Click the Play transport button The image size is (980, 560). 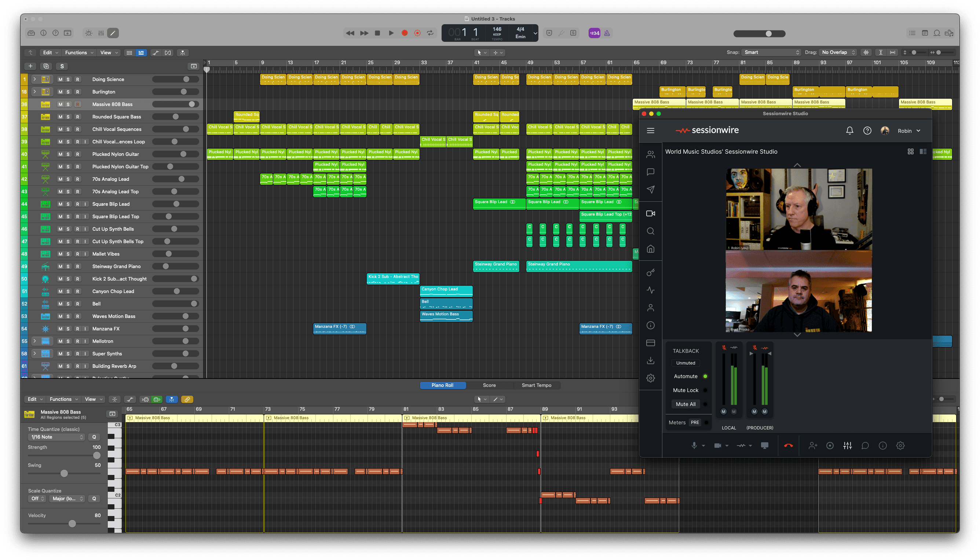(391, 33)
